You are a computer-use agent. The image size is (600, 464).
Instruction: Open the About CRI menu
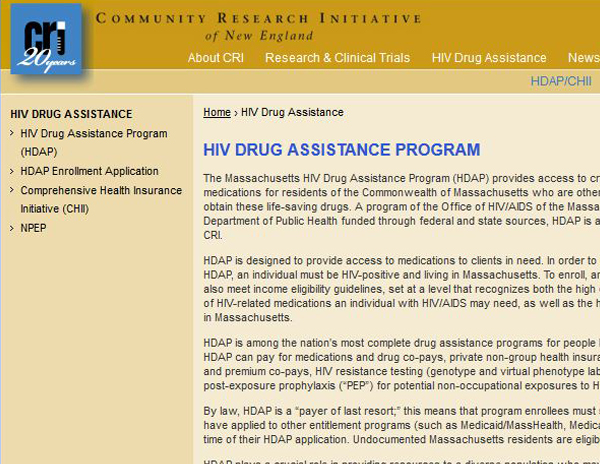click(215, 58)
